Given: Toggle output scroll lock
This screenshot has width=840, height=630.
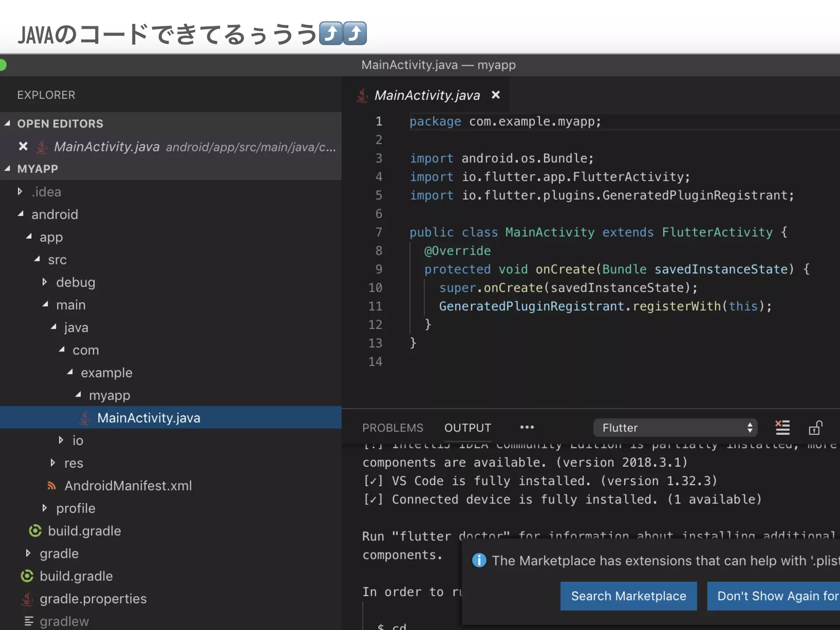Looking at the screenshot, I should tap(816, 428).
